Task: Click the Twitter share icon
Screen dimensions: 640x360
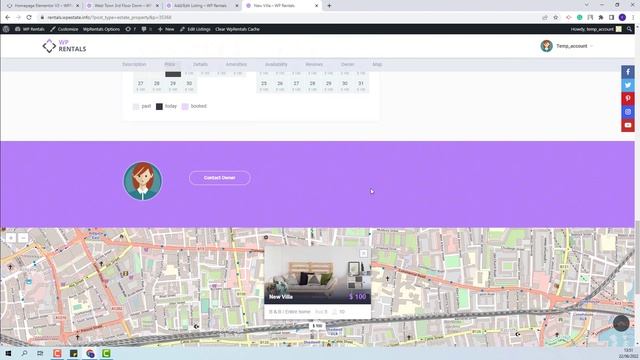Action: click(x=628, y=85)
